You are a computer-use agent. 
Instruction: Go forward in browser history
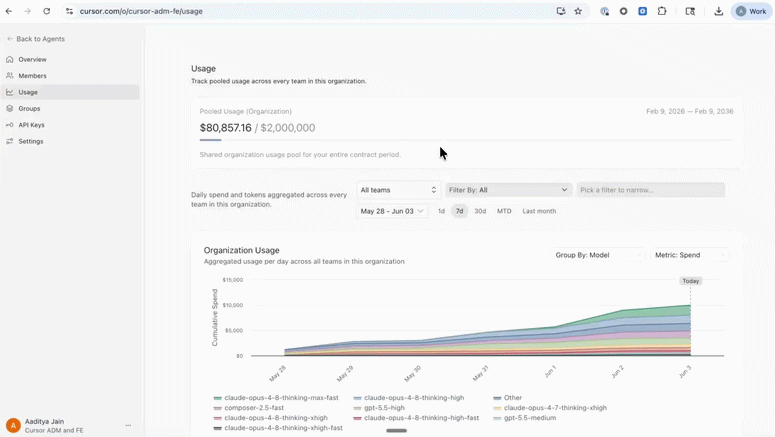(28, 11)
